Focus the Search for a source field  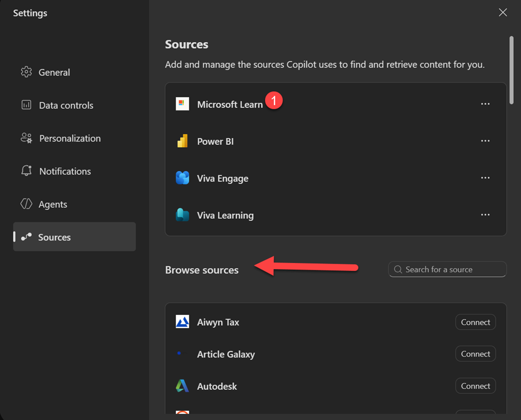pos(447,269)
